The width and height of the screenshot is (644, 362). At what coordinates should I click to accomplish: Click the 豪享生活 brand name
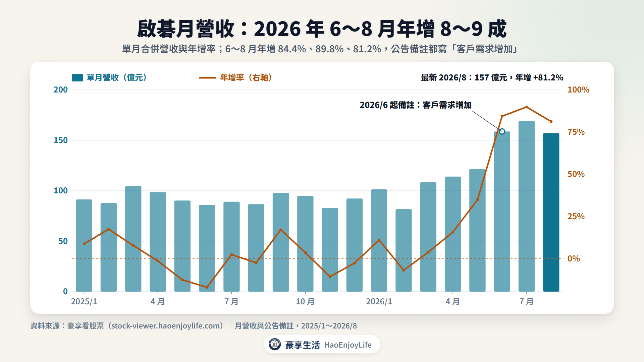[x=303, y=345]
